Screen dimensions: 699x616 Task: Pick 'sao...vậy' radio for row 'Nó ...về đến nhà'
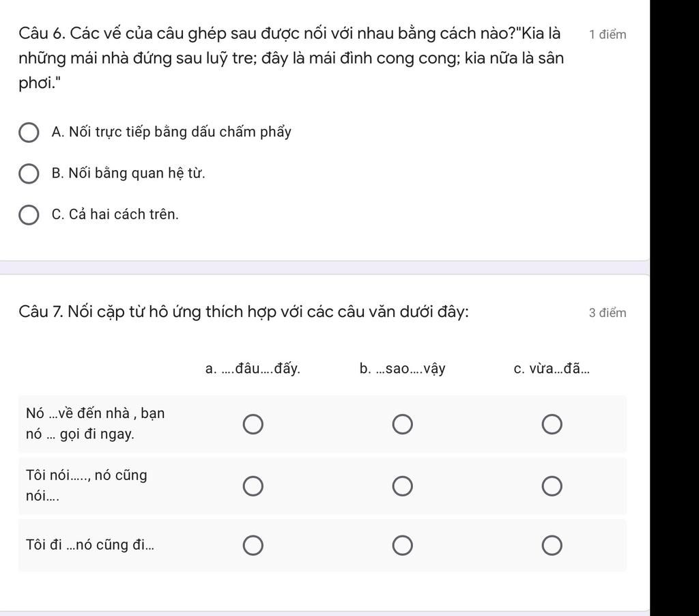(403, 424)
